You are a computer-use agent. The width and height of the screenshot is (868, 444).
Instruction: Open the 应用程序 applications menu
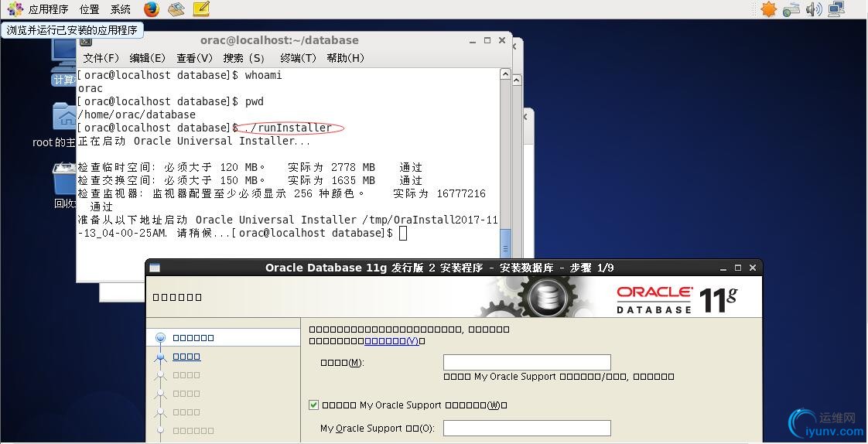[x=48, y=9]
